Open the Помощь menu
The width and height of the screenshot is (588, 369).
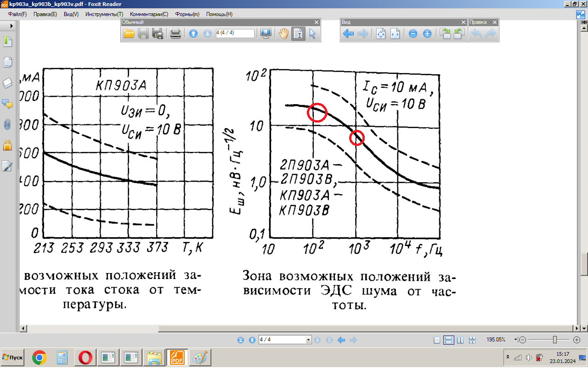pos(219,14)
